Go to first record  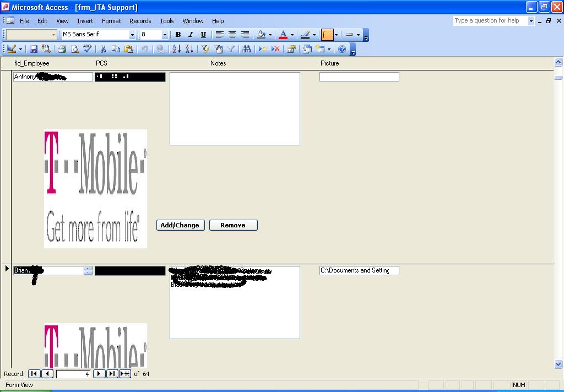pyautogui.click(x=34, y=374)
